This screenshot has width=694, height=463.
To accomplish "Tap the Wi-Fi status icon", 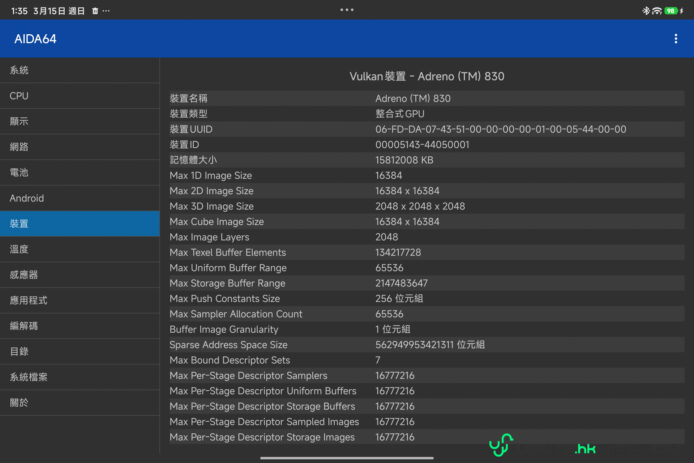I will point(656,10).
